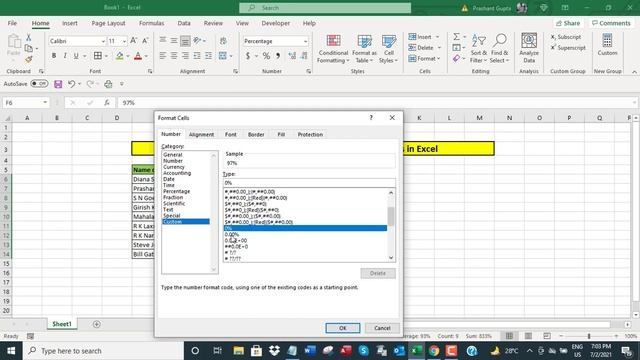
Task: Open Word from the taskbar
Action: 310,351
